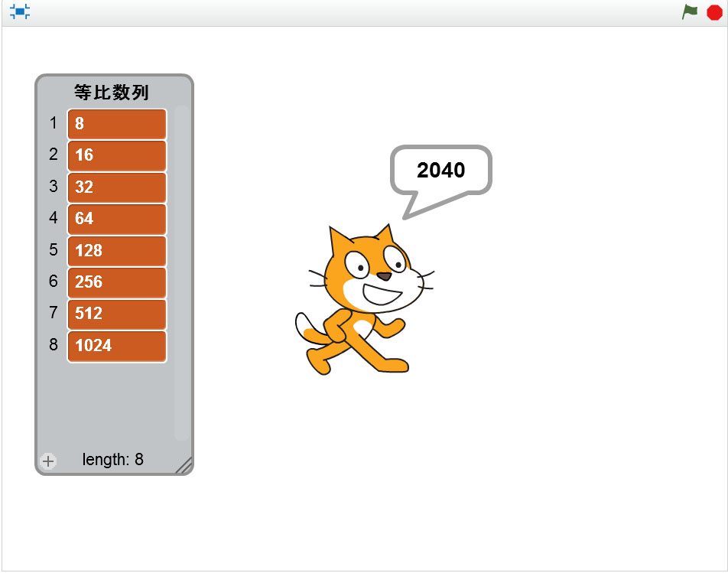
Task: Click index number 3 in list
Action: [x=54, y=186]
